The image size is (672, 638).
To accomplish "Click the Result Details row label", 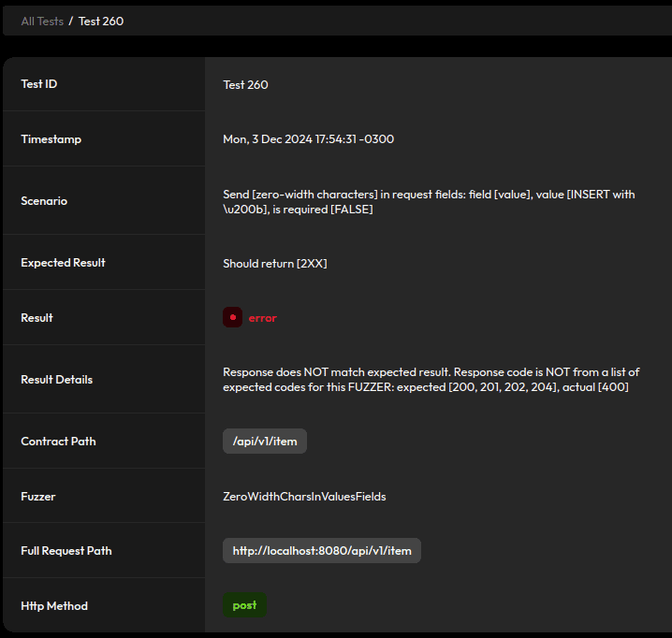I will click(57, 380).
